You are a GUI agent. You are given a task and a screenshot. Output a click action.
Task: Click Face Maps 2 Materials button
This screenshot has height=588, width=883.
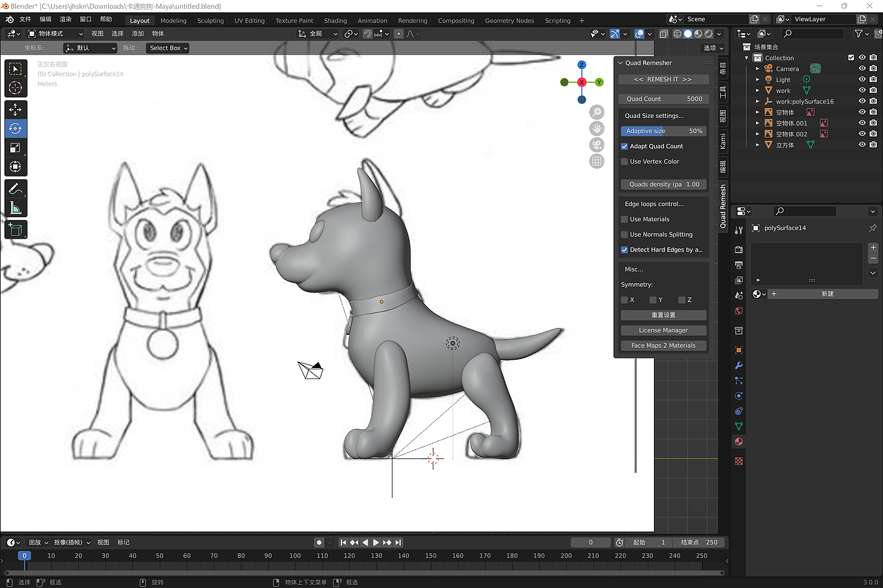pos(664,345)
